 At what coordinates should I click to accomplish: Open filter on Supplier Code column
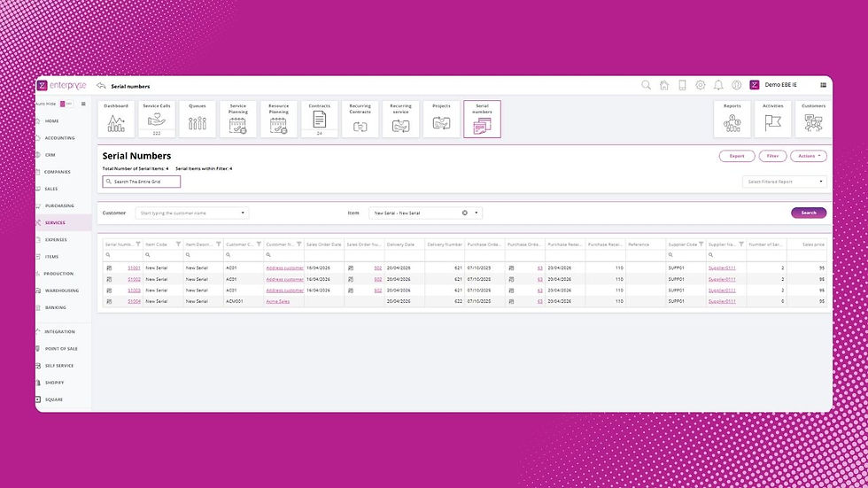pos(701,244)
